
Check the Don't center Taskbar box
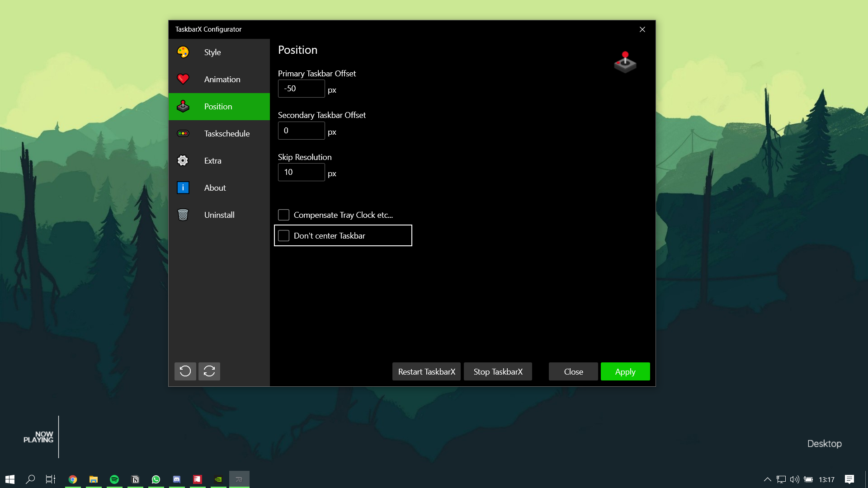pos(283,235)
